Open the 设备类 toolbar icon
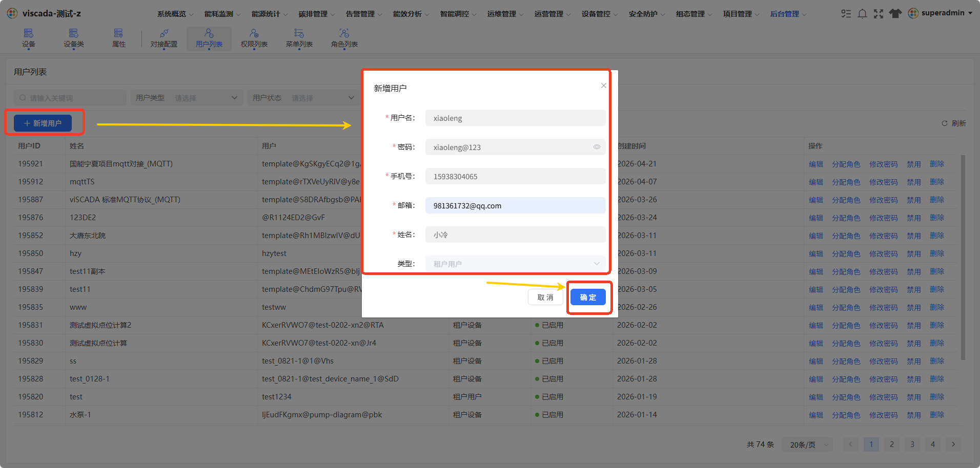 click(x=74, y=38)
